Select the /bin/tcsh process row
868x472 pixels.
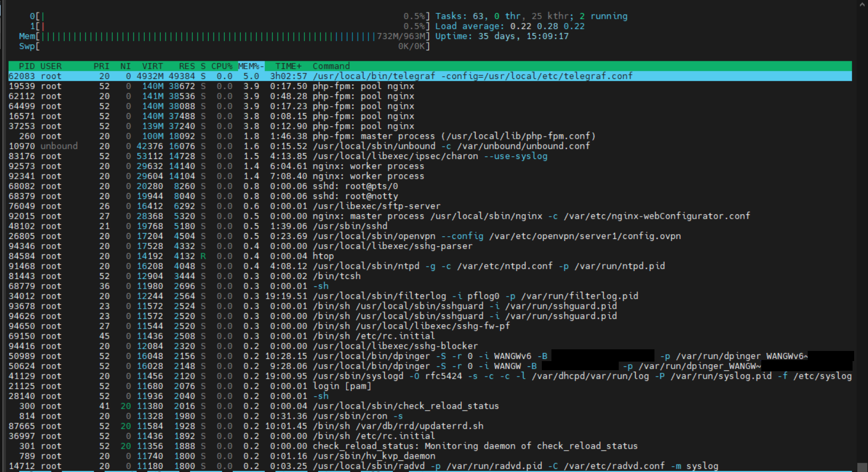430,276
